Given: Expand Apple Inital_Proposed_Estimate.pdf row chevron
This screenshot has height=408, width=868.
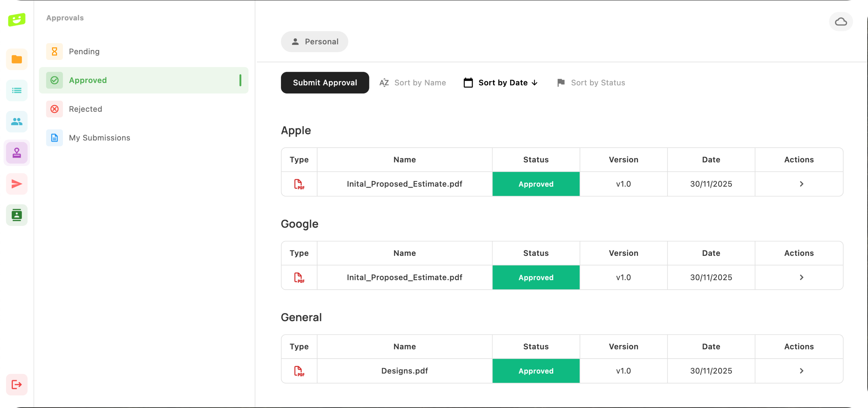Looking at the screenshot, I should tap(801, 184).
